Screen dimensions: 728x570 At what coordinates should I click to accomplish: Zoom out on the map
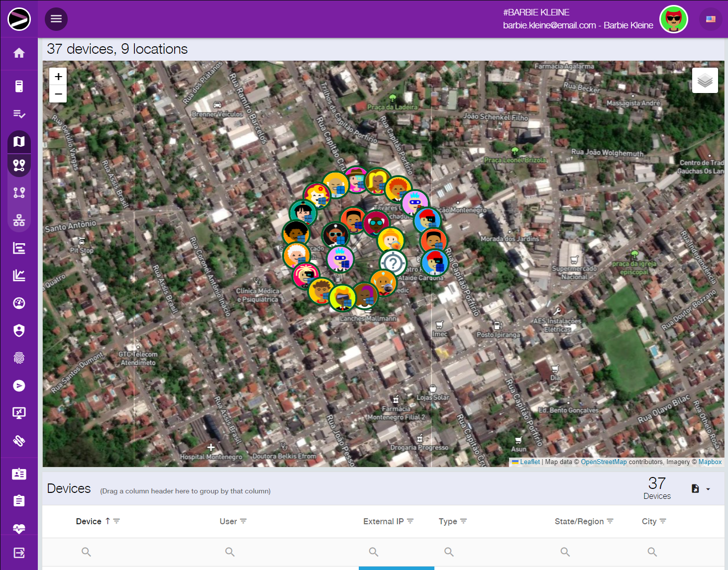(58, 94)
